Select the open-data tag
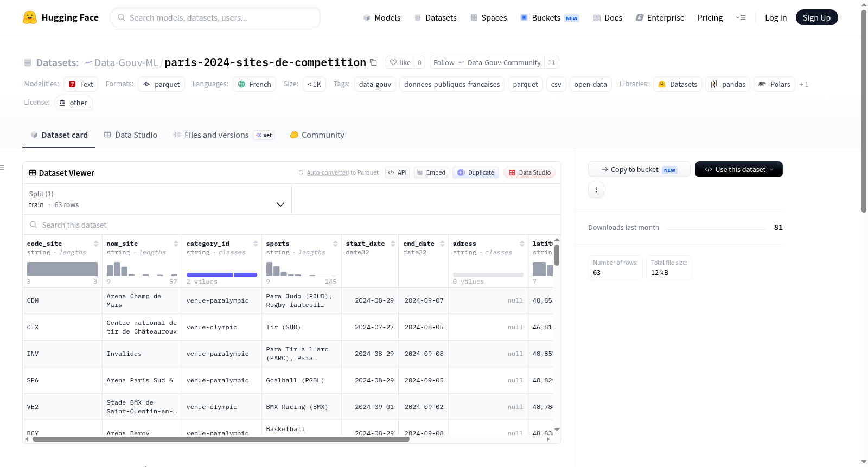This screenshot has width=868, height=467. tap(590, 84)
